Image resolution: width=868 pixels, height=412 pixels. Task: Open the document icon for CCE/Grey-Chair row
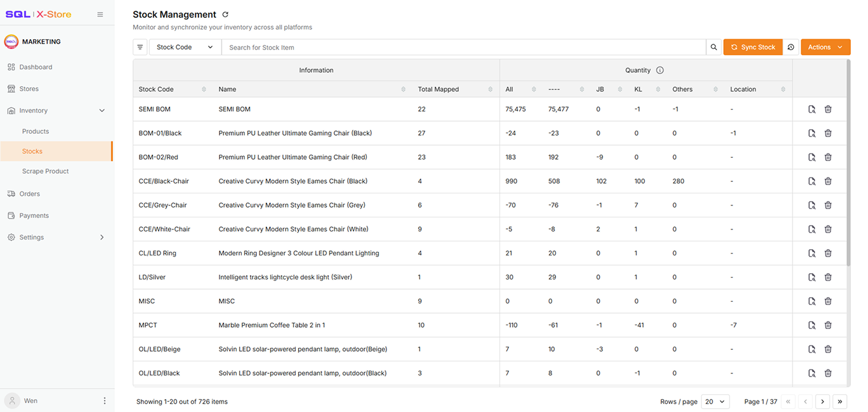[812, 205]
